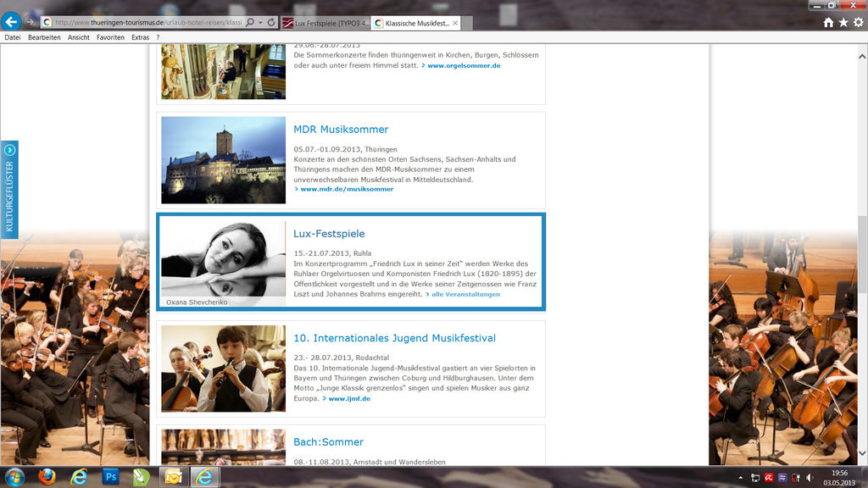
Task: Open favorites with the star icon
Action: tap(843, 23)
